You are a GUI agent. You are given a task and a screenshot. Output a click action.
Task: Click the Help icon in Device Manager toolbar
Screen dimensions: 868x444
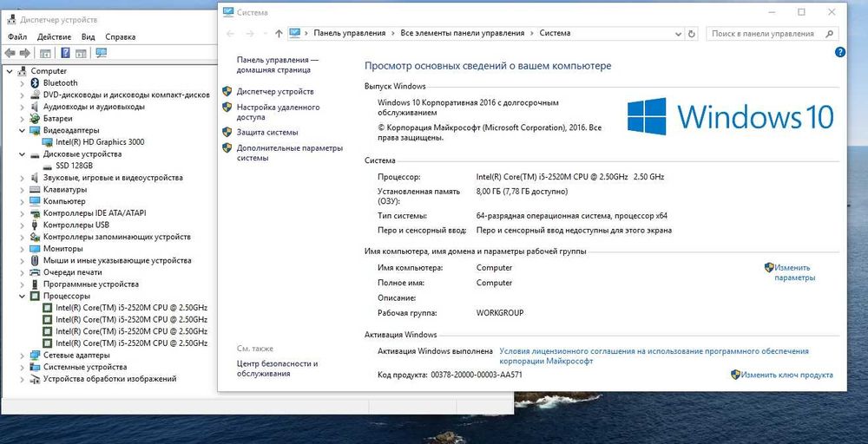[x=65, y=53]
